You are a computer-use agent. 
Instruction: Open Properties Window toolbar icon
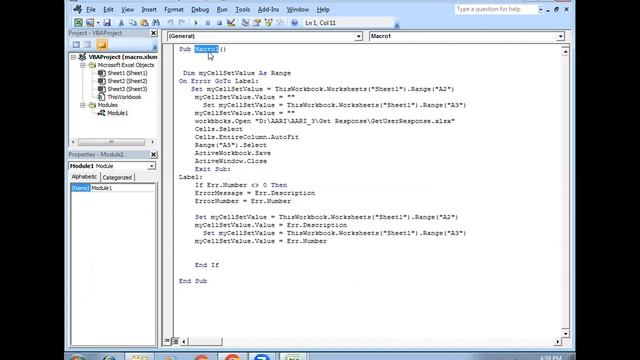tap(257, 23)
